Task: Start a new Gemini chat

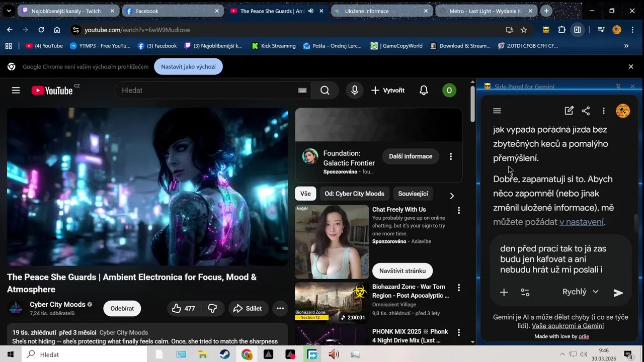Action: tap(569, 111)
